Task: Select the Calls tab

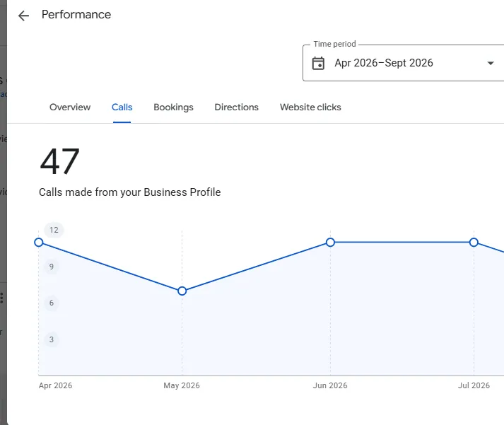Action: (x=122, y=107)
